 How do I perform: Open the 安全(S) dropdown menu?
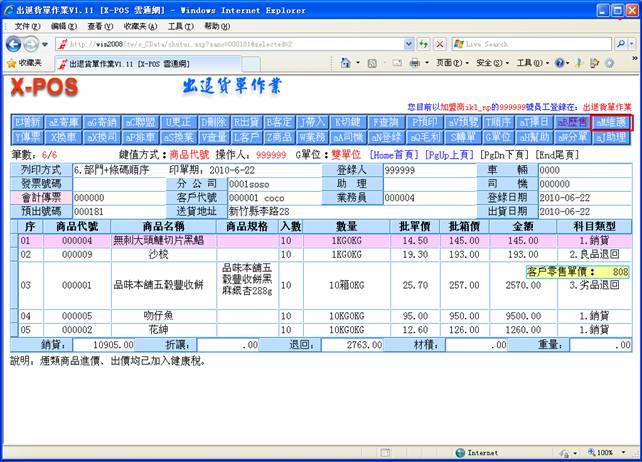pos(491,62)
